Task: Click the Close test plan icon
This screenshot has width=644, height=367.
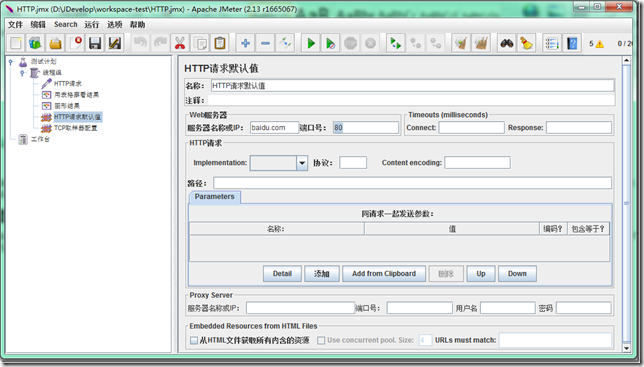Action: pyautogui.click(x=76, y=43)
